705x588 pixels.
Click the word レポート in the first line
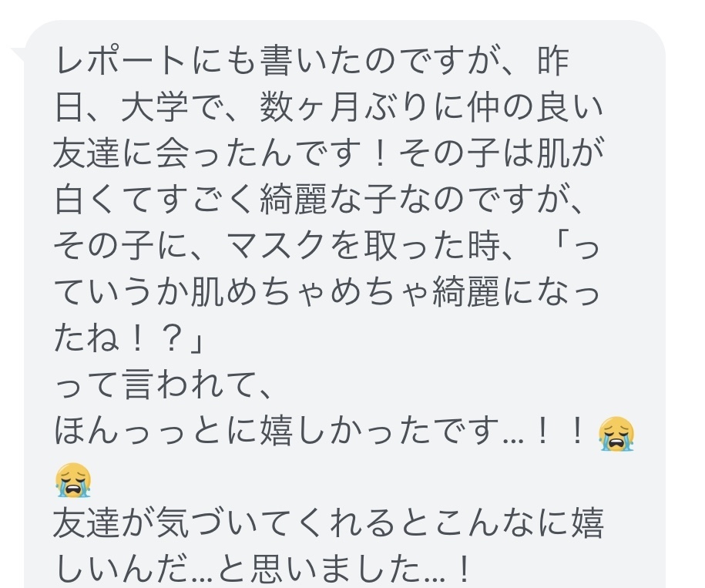tap(120, 61)
